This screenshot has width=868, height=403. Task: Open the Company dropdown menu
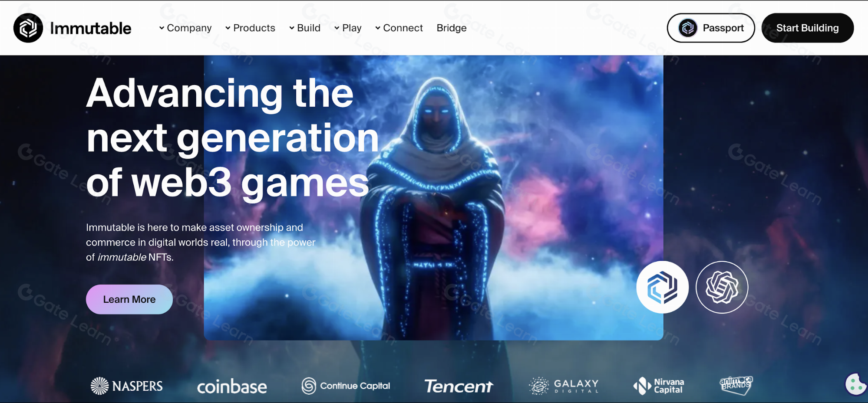pyautogui.click(x=185, y=28)
